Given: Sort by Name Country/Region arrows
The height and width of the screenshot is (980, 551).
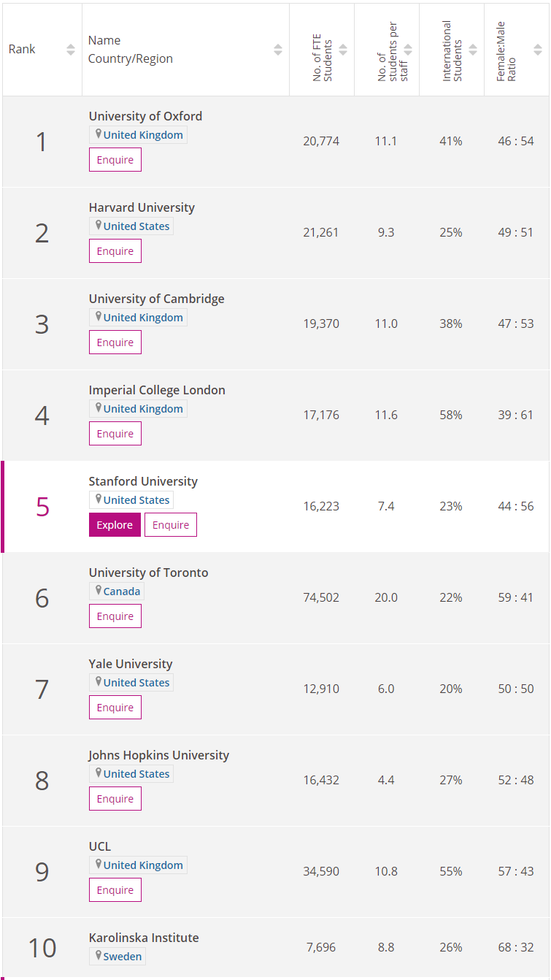Looking at the screenshot, I should (278, 50).
